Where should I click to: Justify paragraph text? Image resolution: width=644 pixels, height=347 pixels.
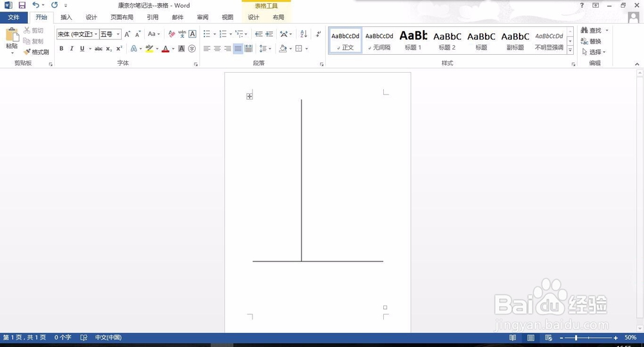[x=238, y=48]
